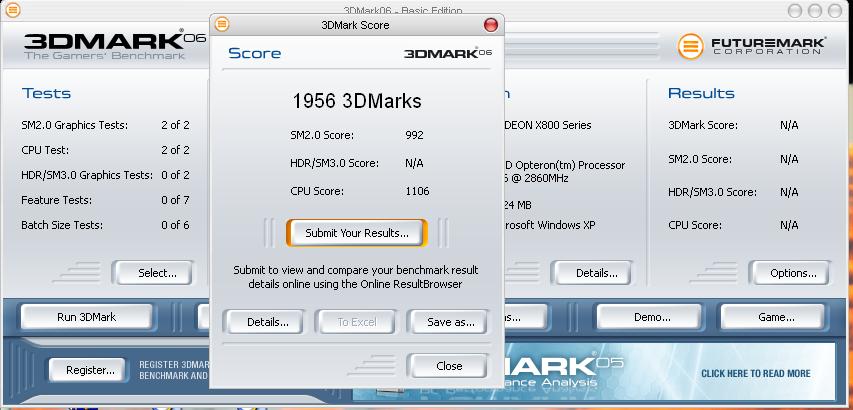
Task: Open Options under the Results section
Action: [793, 273]
